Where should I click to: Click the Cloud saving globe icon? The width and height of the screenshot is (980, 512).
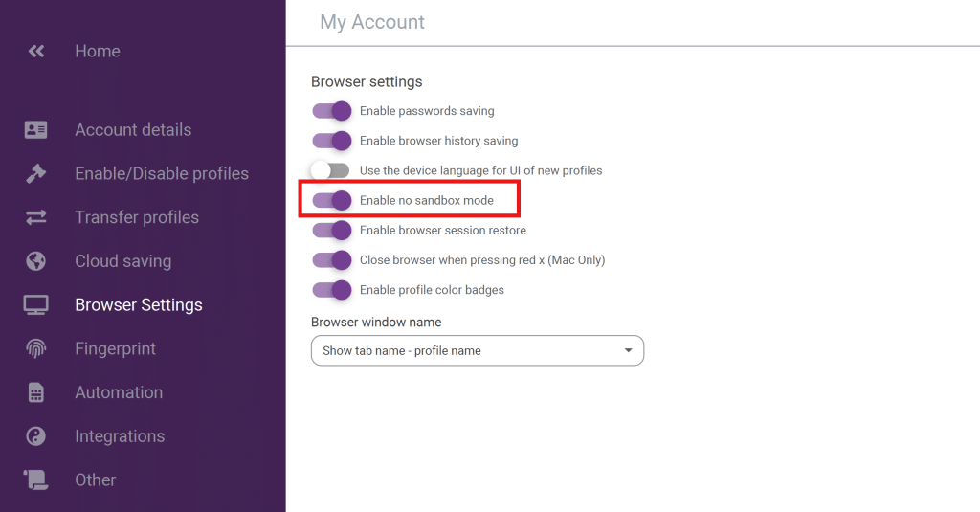click(35, 260)
